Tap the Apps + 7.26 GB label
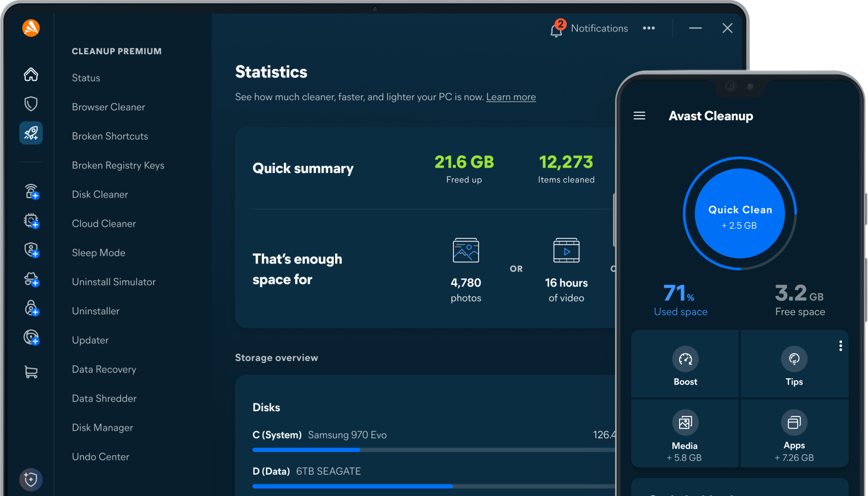 (x=794, y=451)
